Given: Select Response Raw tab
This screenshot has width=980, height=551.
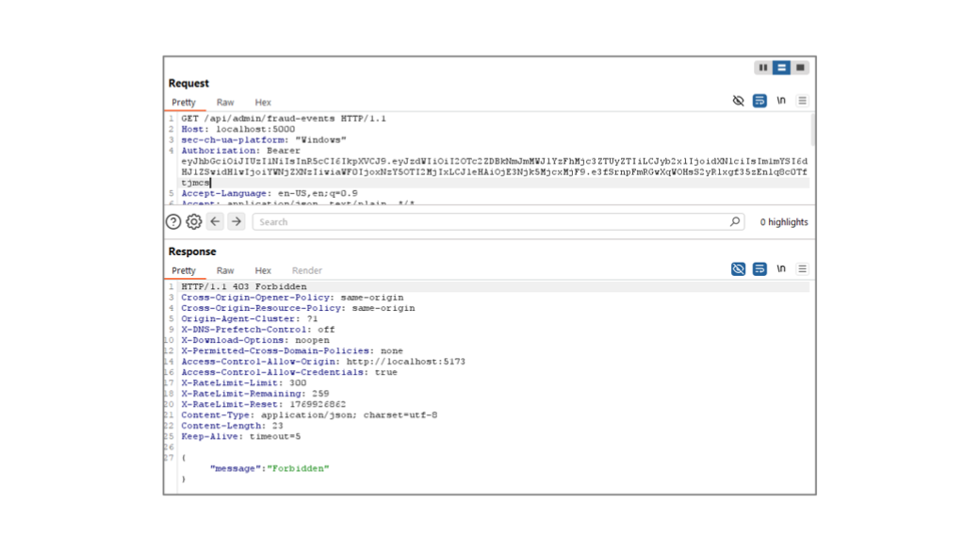Looking at the screenshot, I should pyautogui.click(x=225, y=270).
